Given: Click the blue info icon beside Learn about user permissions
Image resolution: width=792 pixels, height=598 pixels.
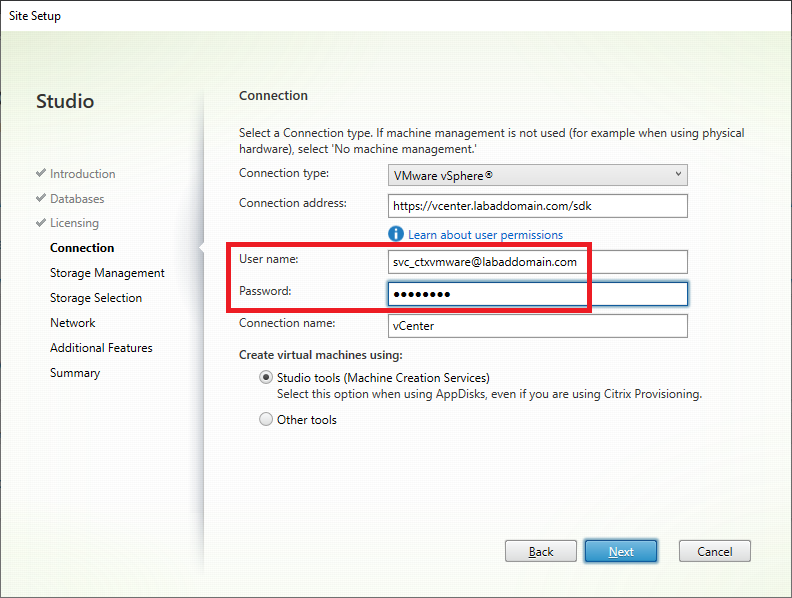Looking at the screenshot, I should click(x=396, y=234).
